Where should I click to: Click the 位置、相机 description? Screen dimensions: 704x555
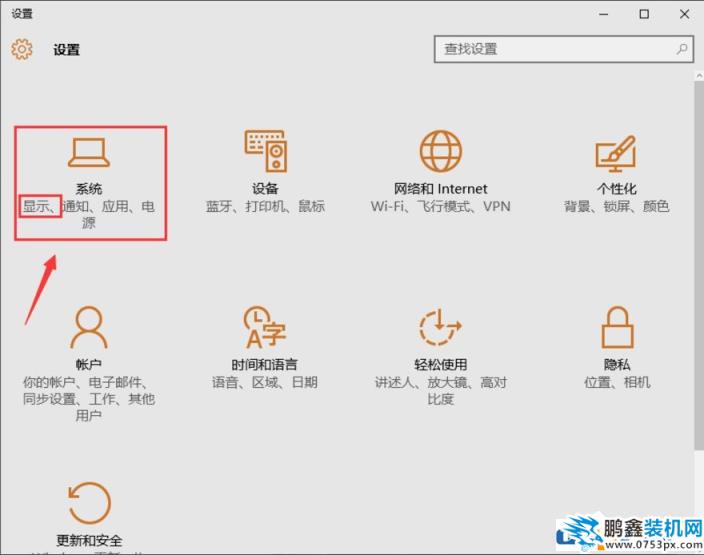[x=617, y=382]
